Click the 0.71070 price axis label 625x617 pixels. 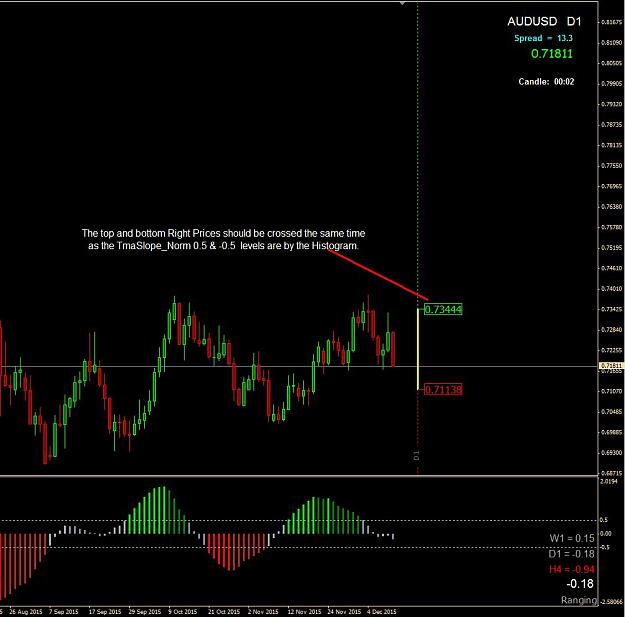click(x=612, y=391)
